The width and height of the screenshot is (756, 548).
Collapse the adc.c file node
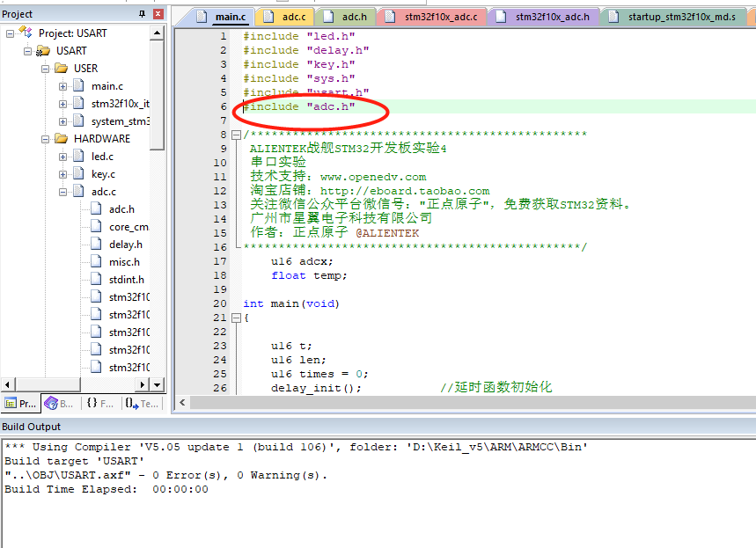62,191
